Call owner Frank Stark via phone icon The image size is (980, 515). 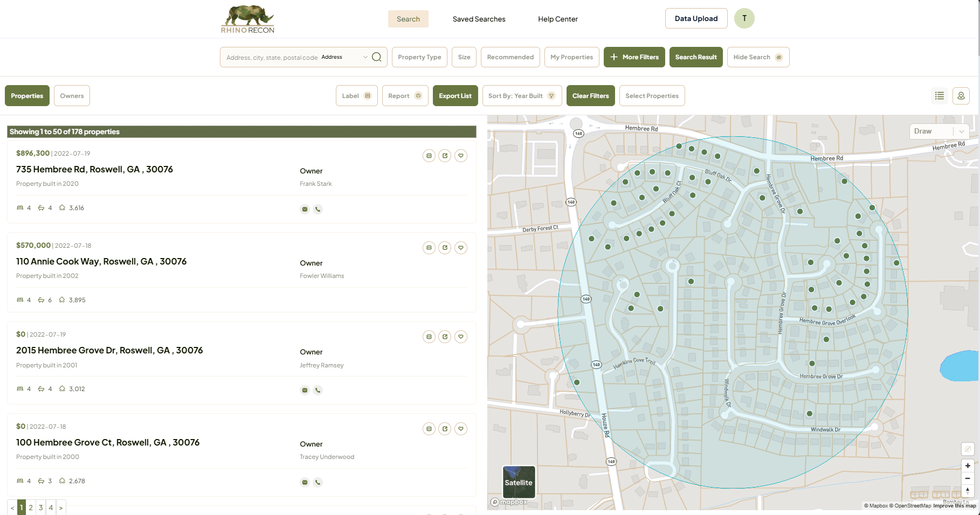click(318, 209)
